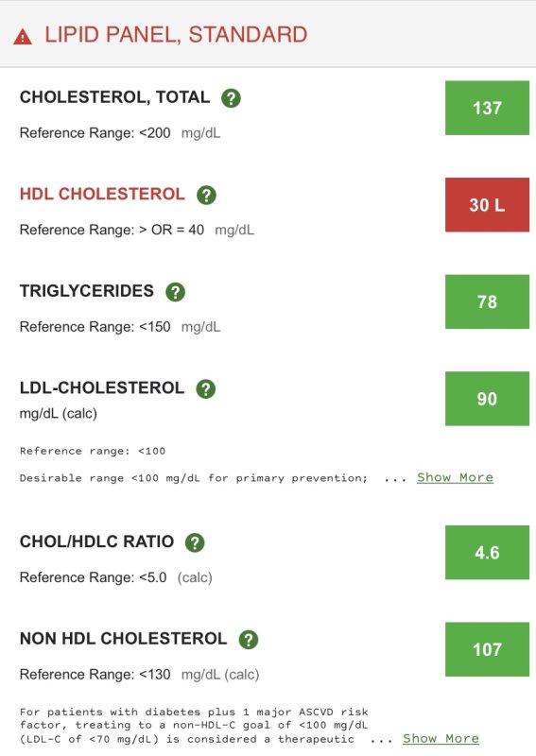
Task: Expand Show More under Non HDL Cholesterol notes
Action: [441, 739]
